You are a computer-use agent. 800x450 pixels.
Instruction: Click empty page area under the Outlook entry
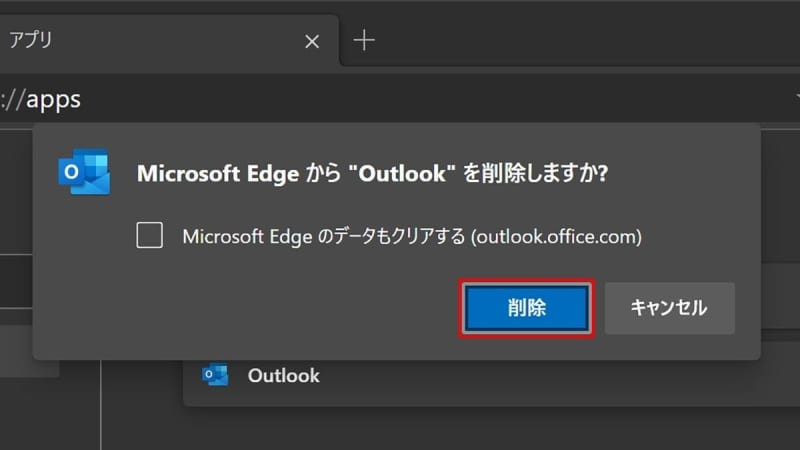(x=449, y=429)
